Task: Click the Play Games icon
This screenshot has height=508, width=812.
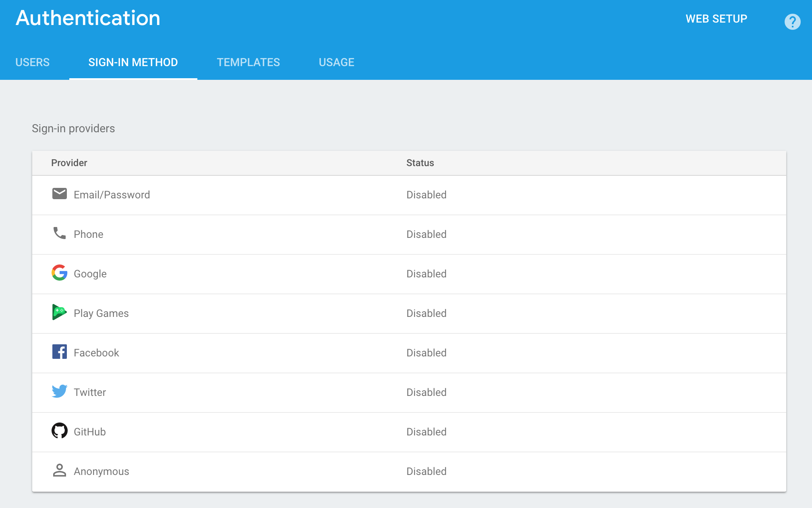Action: pos(60,312)
